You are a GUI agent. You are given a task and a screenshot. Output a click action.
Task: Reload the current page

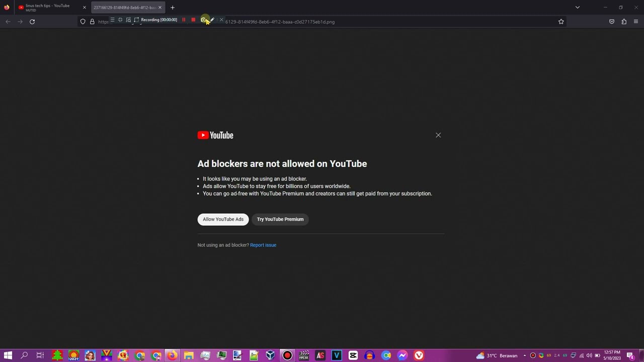click(x=32, y=22)
